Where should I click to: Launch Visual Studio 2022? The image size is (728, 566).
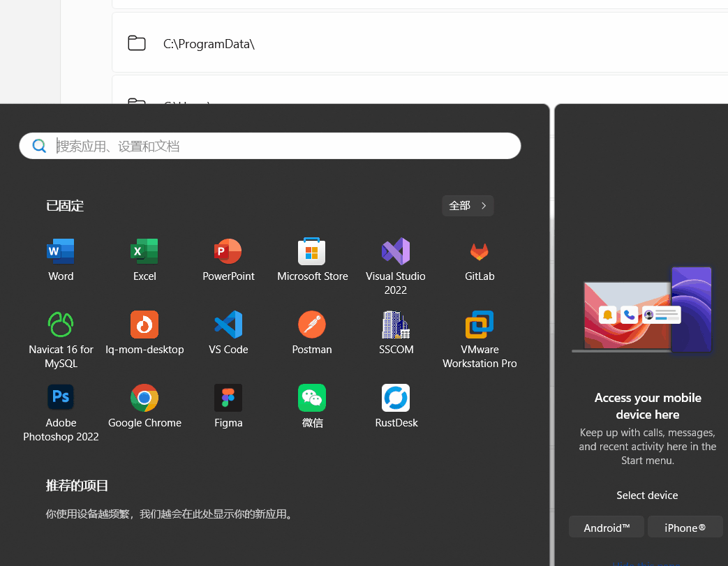coord(396,258)
